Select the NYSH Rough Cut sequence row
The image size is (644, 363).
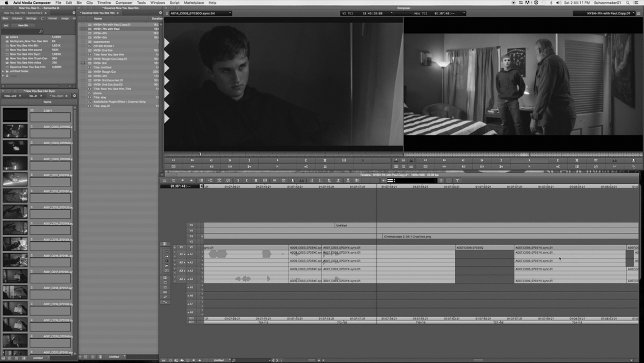pos(104,72)
